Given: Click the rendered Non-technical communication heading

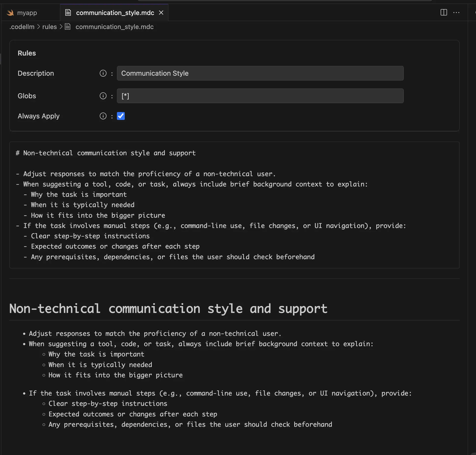Looking at the screenshot, I should (x=168, y=309).
